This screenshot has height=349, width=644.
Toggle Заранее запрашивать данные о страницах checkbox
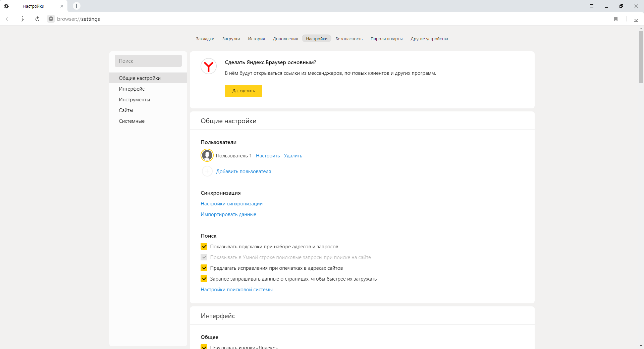[204, 279]
